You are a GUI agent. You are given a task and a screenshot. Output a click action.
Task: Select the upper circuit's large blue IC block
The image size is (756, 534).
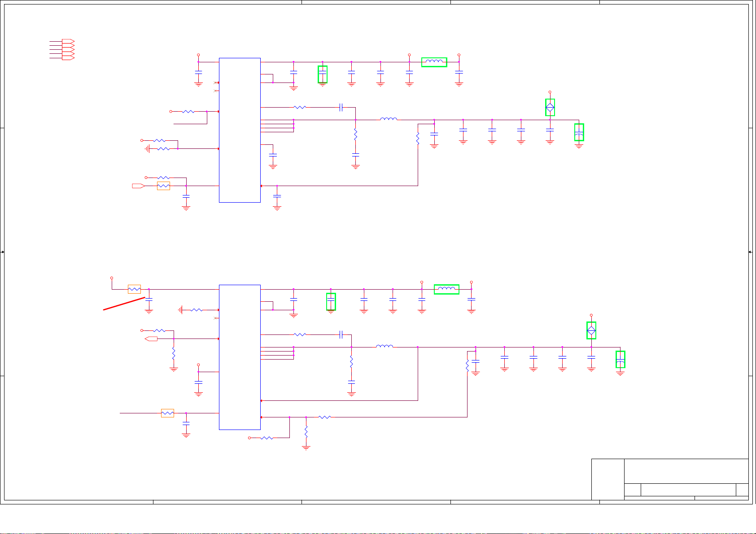point(240,130)
